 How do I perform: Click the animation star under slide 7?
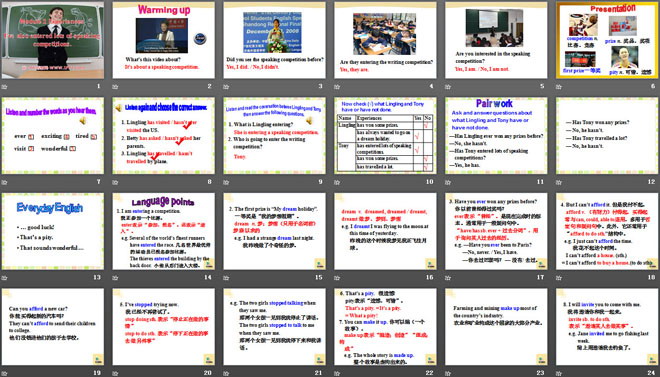(x=4, y=182)
